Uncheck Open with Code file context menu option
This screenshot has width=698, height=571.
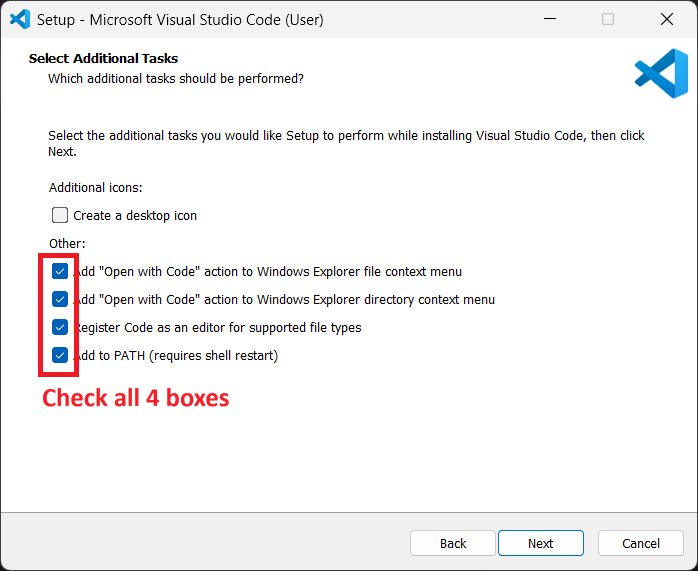pyautogui.click(x=60, y=271)
